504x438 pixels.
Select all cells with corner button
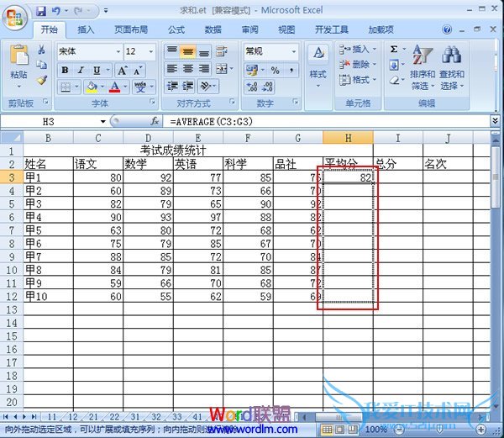tap(12, 138)
